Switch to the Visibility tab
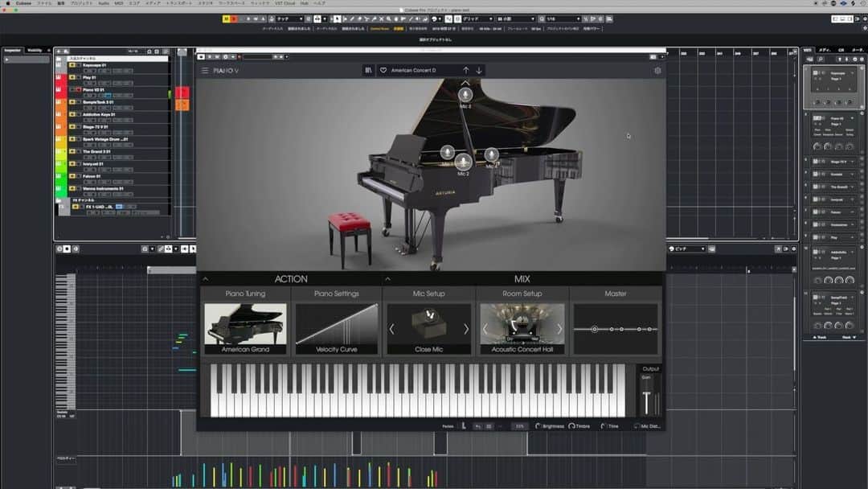The height and width of the screenshot is (489, 868). click(x=35, y=51)
